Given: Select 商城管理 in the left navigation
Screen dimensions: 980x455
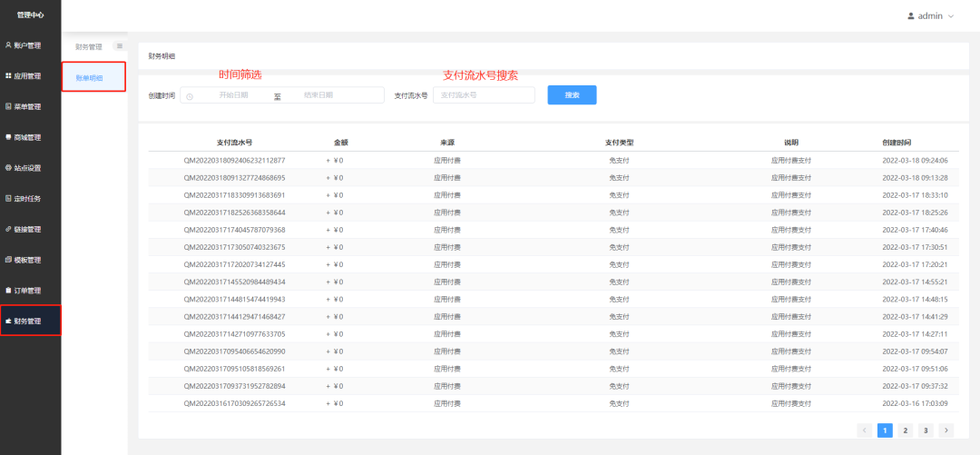Looking at the screenshot, I should 26,138.
